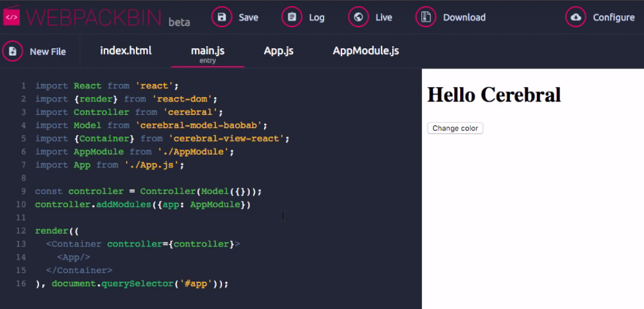Screen dimensions: 644x309
Task: Open the App.js tab
Action: (278, 51)
